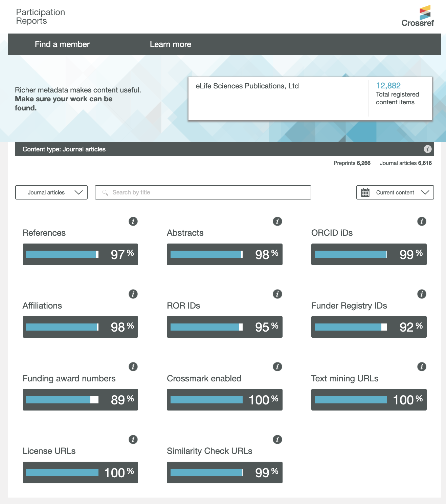Open the Learn more menu
Viewport: 446px width, 504px height.
coord(171,44)
